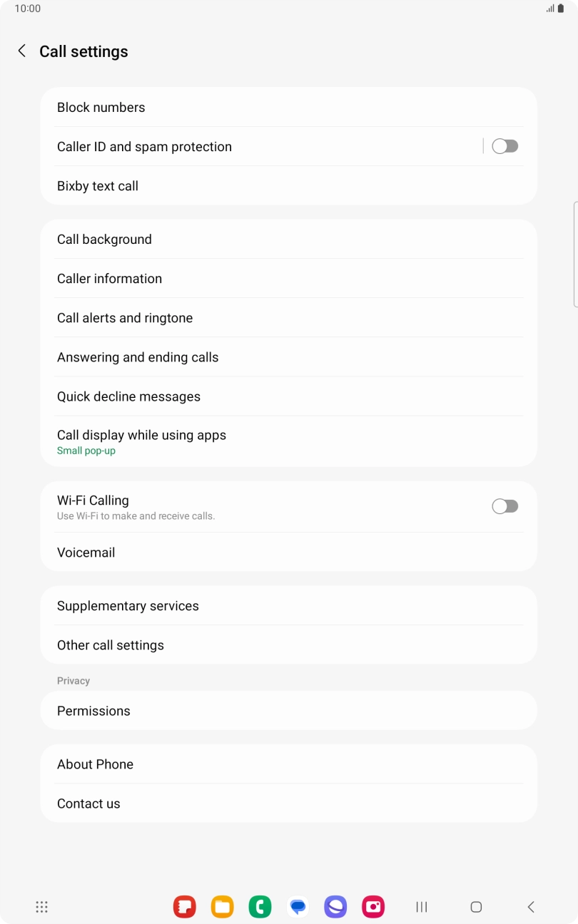Go to Other call settings
This screenshot has width=578, height=924.
click(x=288, y=645)
